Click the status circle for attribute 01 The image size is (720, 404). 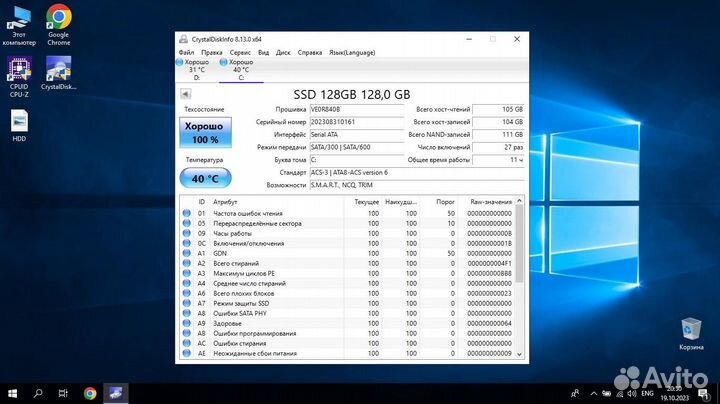[x=186, y=213]
